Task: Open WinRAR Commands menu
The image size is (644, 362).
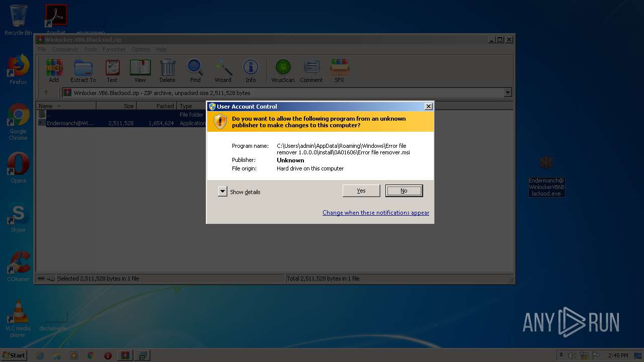Action: 65,49
